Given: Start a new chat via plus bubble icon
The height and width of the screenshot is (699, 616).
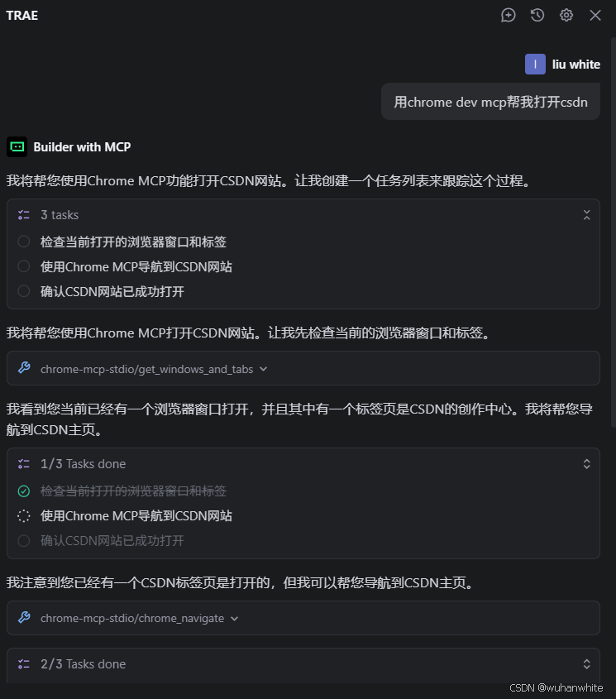Looking at the screenshot, I should pos(509,16).
